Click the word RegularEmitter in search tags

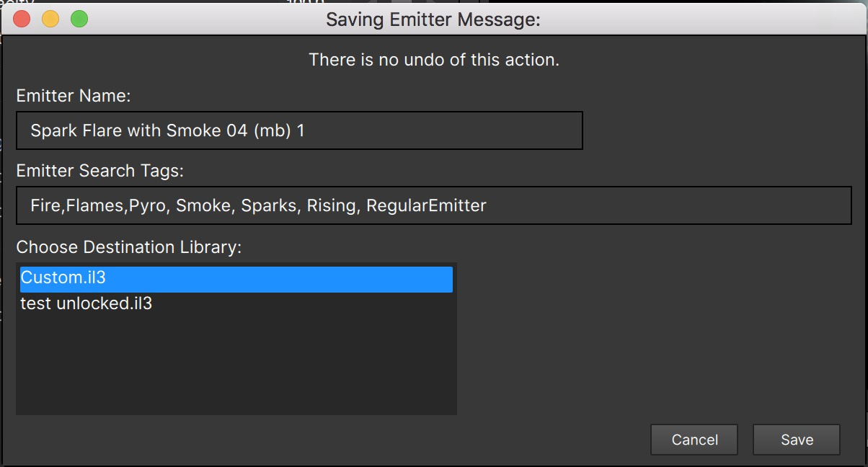(x=426, y=206)
